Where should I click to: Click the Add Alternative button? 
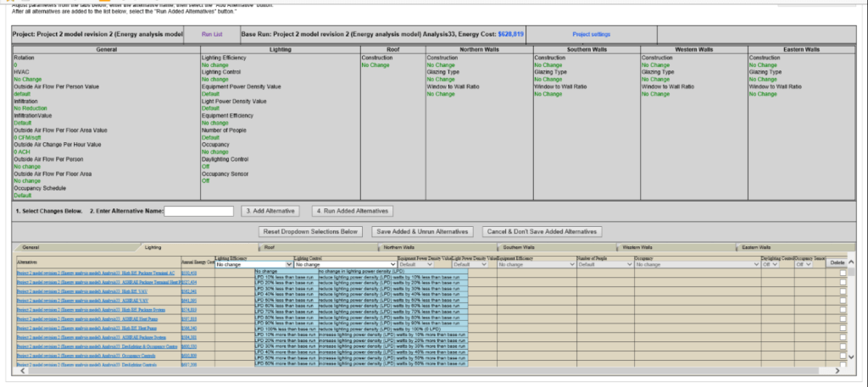coord(270,211)
